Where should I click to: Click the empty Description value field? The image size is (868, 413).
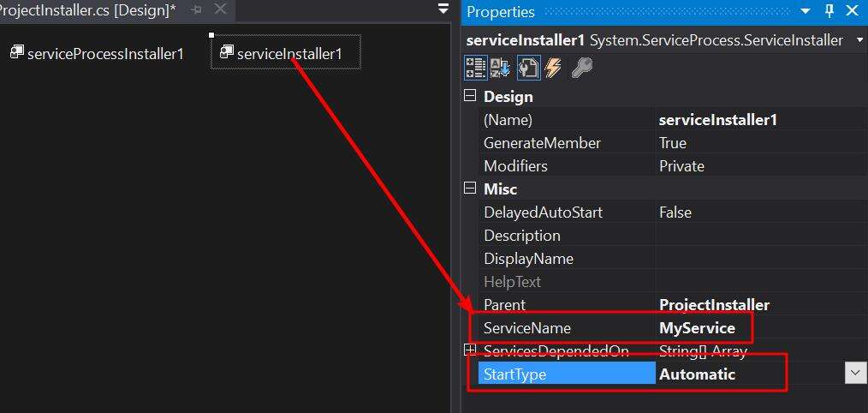point(761,236)
